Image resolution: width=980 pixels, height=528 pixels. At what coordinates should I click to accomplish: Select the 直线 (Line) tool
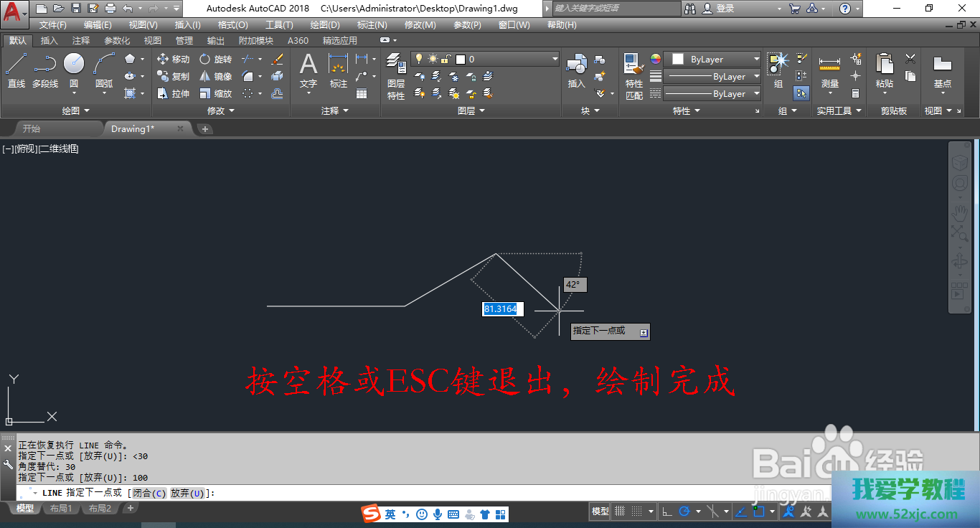[x=16, y=70]
